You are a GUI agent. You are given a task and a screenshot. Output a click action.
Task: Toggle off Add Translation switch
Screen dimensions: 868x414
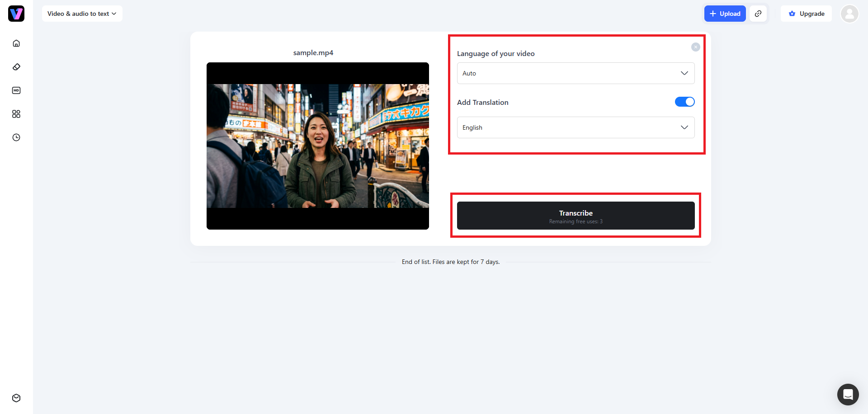coord(684,102)
